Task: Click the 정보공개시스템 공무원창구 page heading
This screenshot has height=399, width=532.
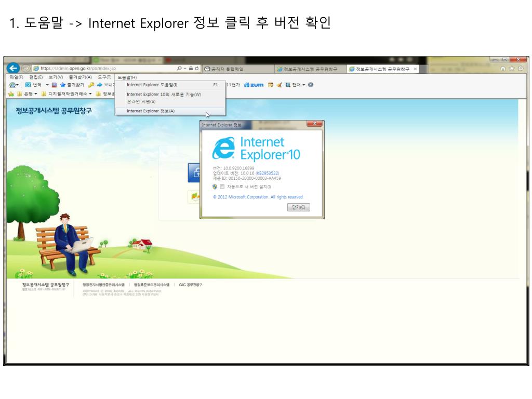Action: tap(54, 111)
